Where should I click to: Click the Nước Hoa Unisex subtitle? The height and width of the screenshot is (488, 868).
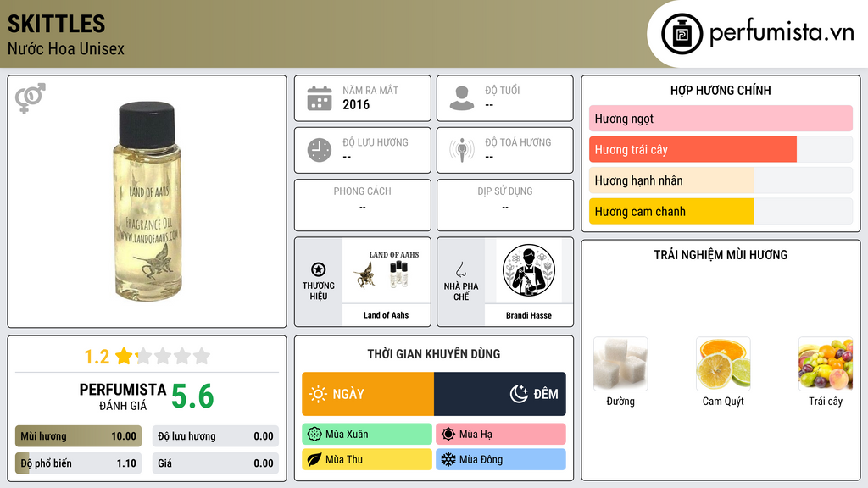[66, 48]
